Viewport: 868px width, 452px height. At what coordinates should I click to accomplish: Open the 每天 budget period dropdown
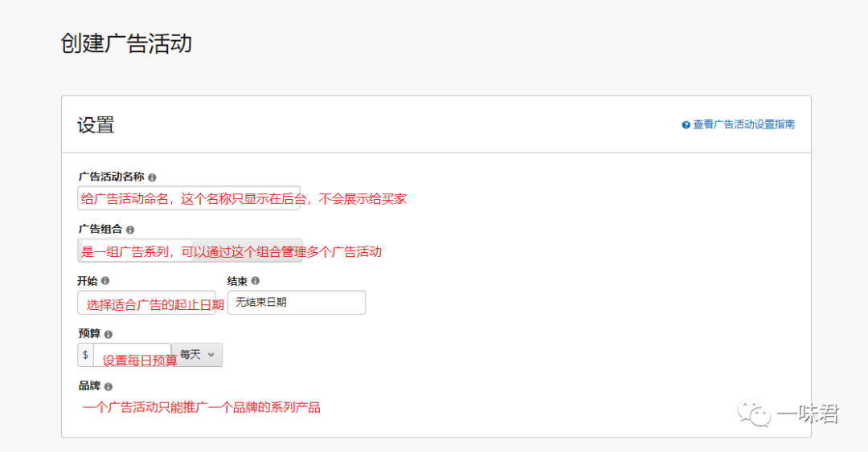point(197,355)
